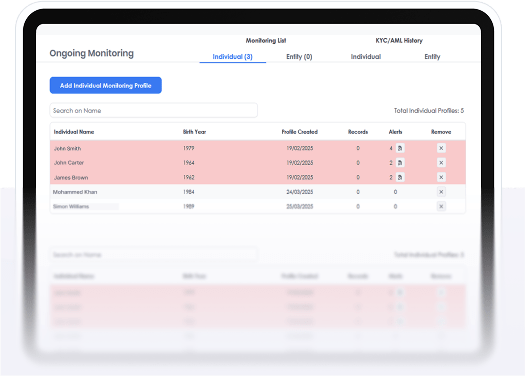The width and height of the screenshot is (525, 376).
Task: Remove James Brown profile with X icon
Action: click(441, 177)
